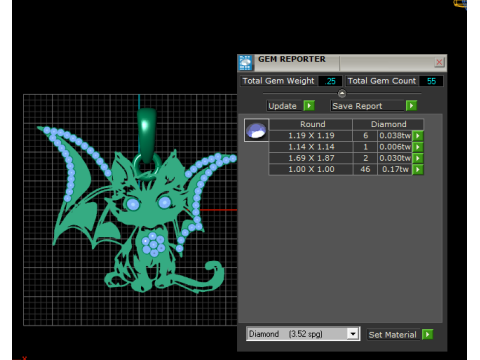Click the 0.038tw weight cell
This screenshot has height=360, width=480.
[395, 136]
